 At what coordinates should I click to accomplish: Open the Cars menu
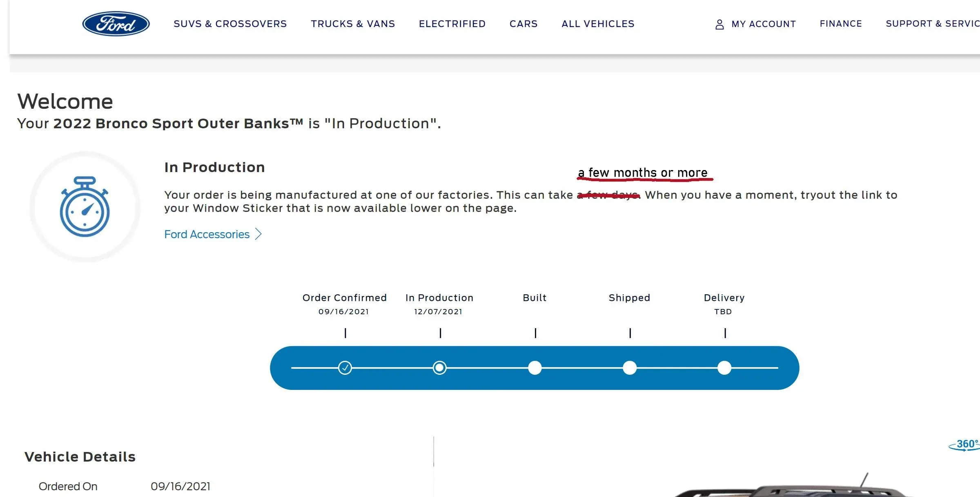523,24
